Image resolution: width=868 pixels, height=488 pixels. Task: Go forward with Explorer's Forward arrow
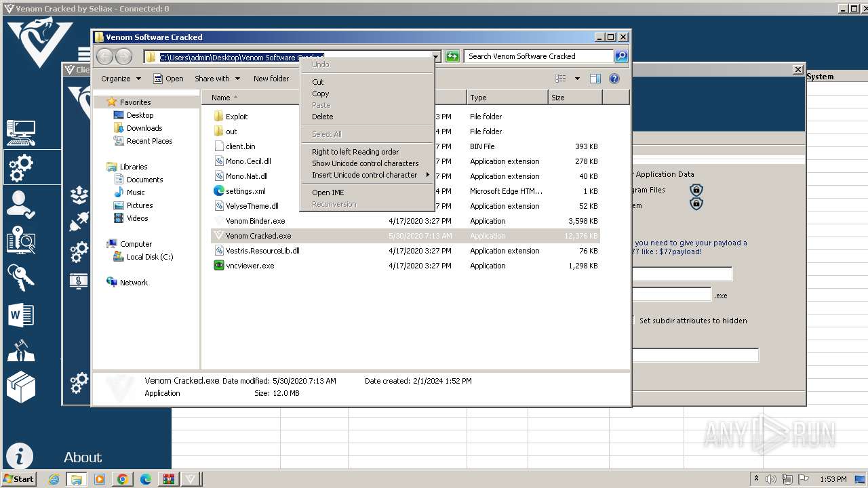123,56
